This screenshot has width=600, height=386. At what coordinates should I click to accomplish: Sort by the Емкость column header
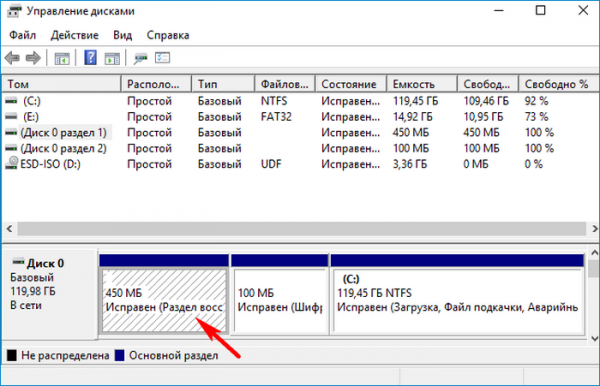[x=421, y=84]
